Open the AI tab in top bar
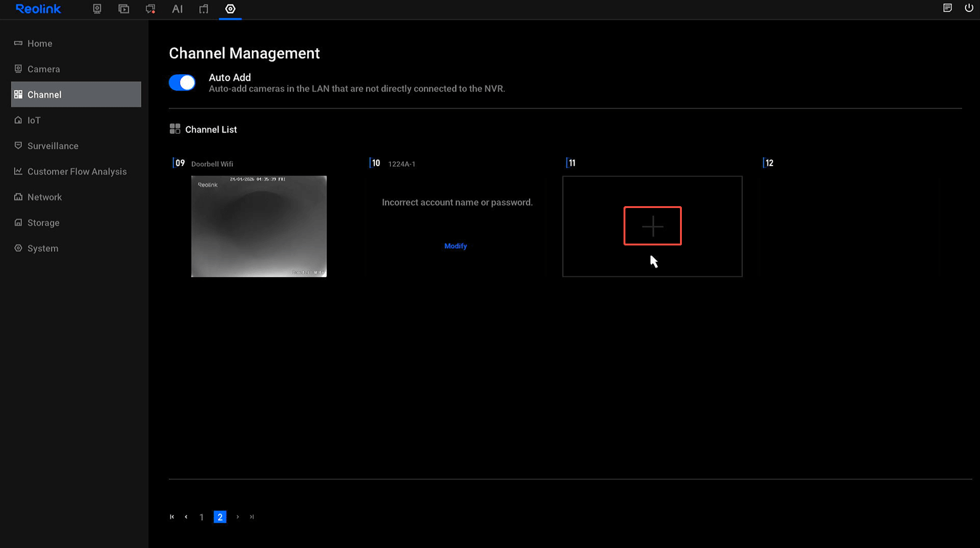Screen dimensions: 980x548 [177, 9]
